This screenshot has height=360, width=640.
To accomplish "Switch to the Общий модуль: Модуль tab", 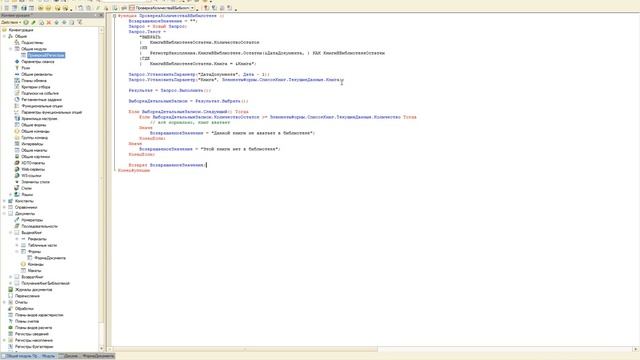I will pos(28,356).
